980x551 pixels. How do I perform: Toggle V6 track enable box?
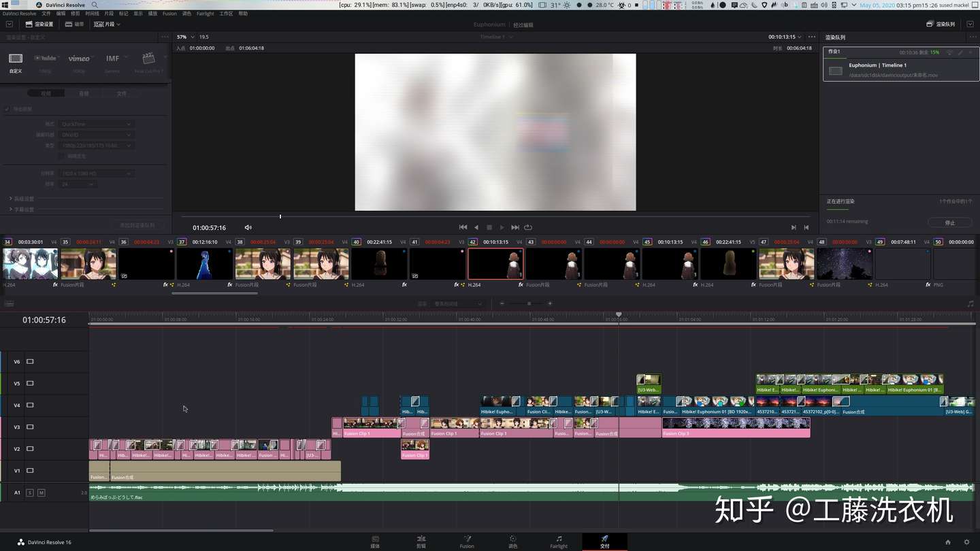[x=30, y=362]
